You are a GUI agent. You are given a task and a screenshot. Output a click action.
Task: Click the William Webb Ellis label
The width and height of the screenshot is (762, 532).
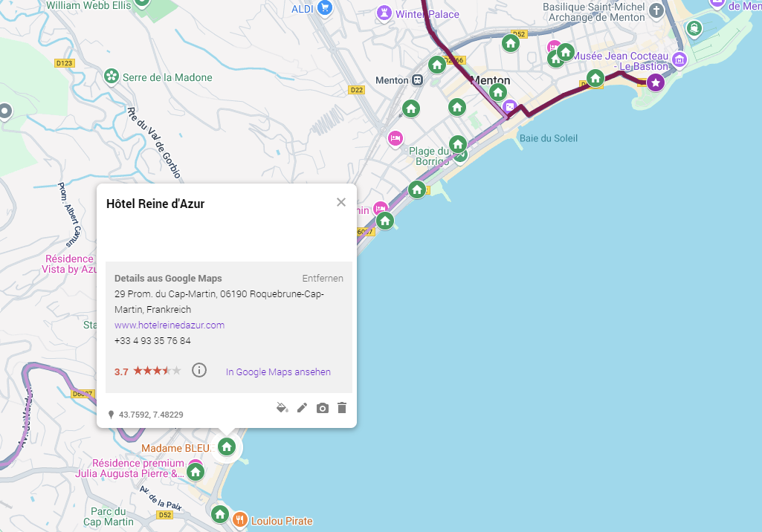click(x=89, y=5)
